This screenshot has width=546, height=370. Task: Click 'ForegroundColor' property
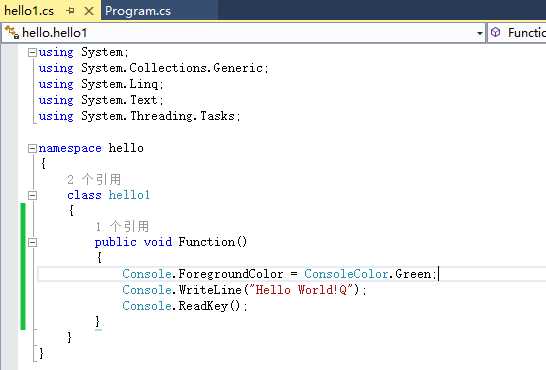point(231,274)
